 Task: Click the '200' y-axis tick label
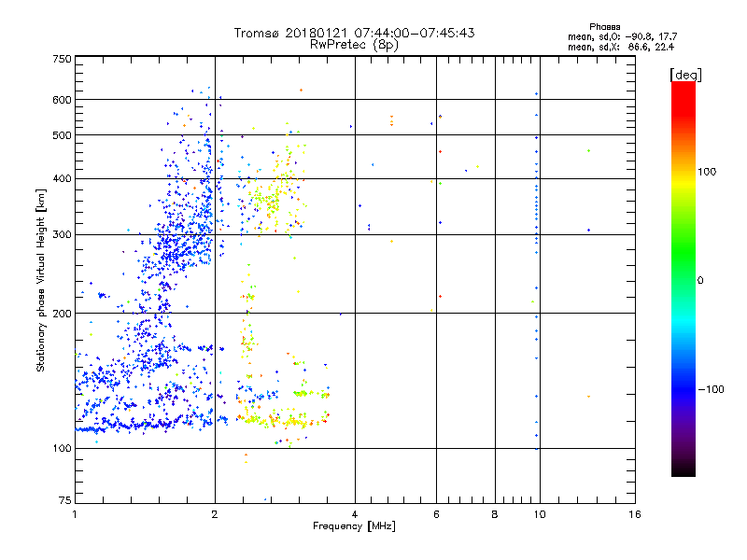click(x=62, y=314)
